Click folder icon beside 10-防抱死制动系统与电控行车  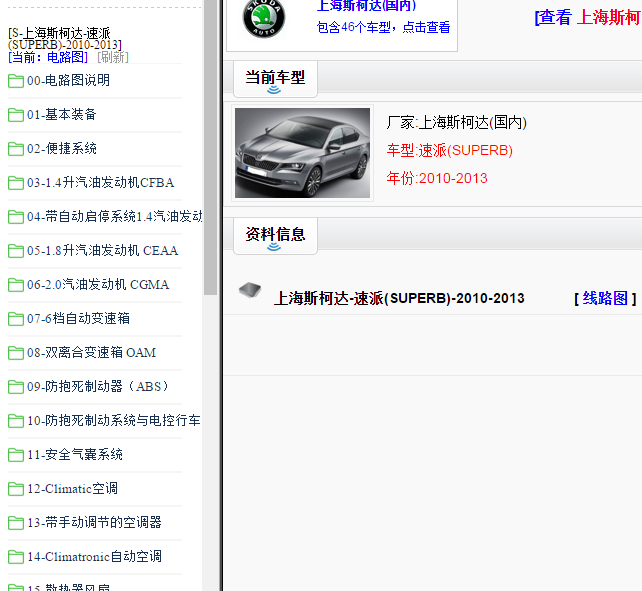click(16, 421)
